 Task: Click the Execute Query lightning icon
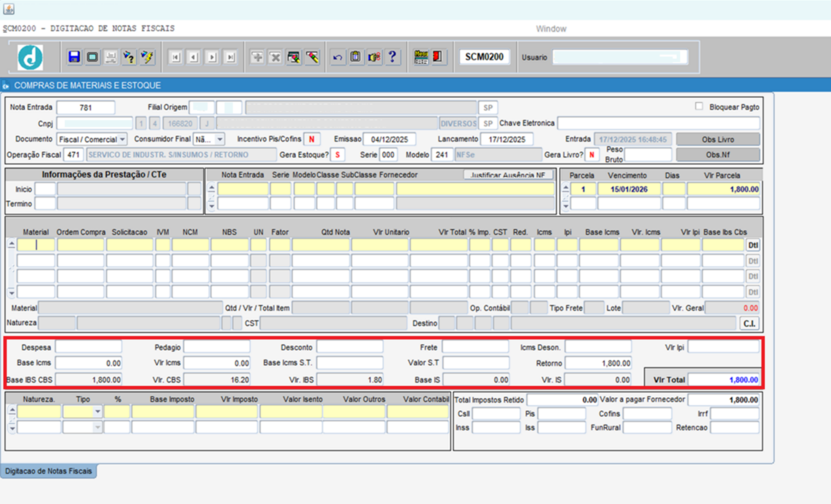[147, 57]
